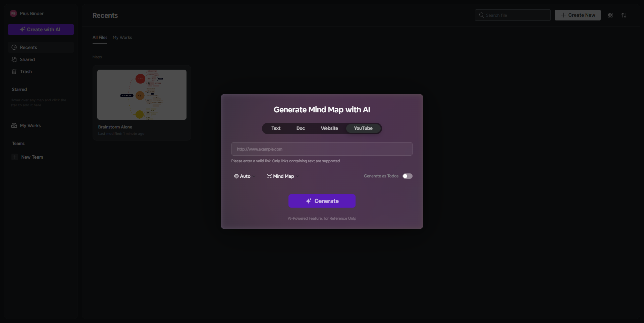The width and height of the screenshot is (644, 323).
Task: Enable the Generate as Todos switch
Action: click(x=407, y=176)
